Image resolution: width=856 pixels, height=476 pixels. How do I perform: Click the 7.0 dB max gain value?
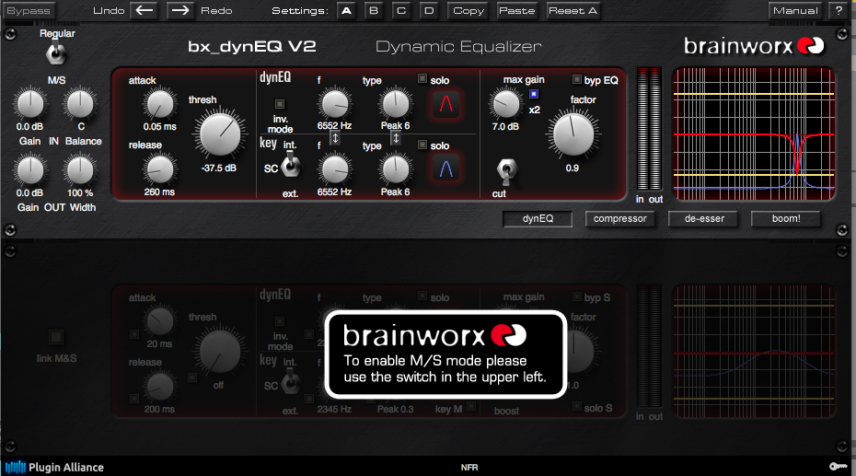click(506, 127)
